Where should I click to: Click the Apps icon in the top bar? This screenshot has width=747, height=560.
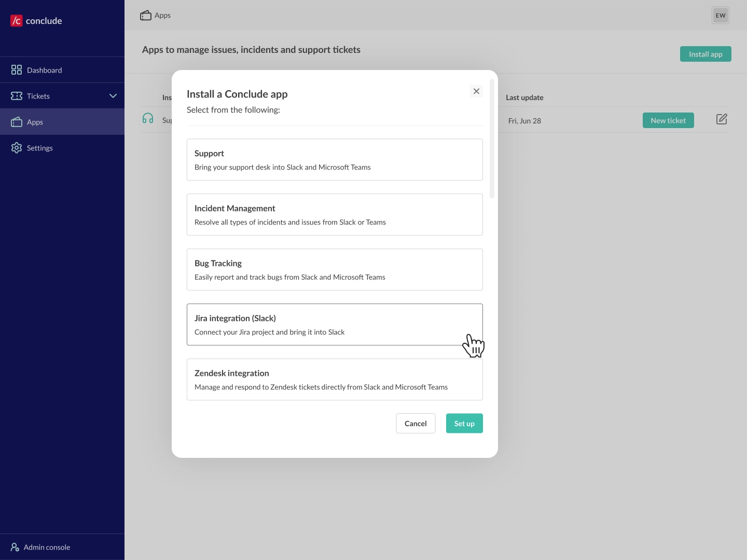pos(146,15)
